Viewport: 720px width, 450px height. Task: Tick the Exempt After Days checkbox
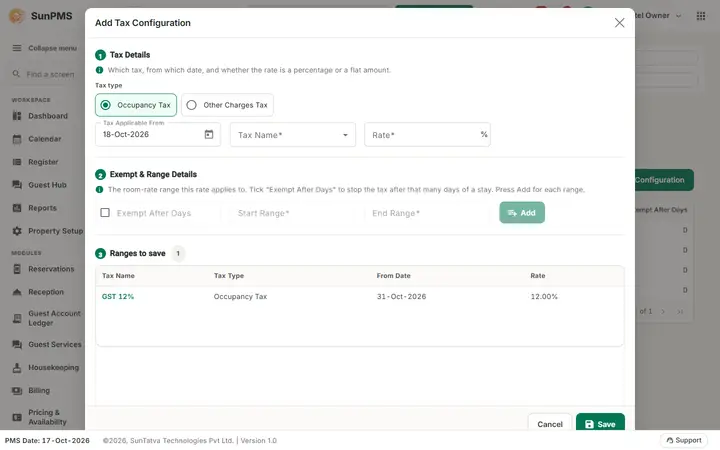pyautogui.click(x=105, y=213)
